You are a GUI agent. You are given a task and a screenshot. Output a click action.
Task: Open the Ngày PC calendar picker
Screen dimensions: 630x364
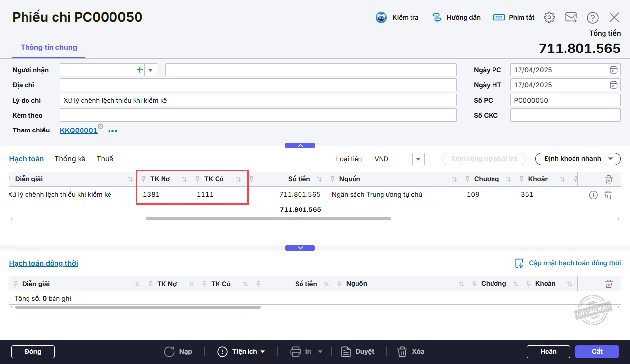point(614,70)
